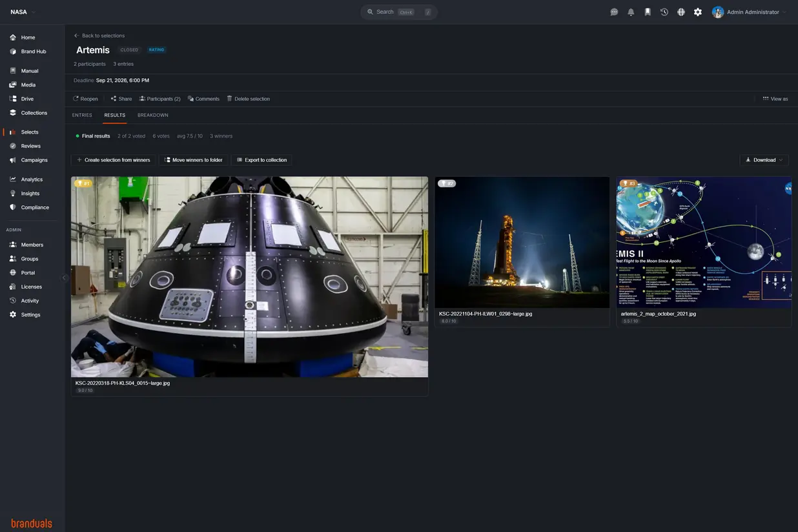Click Delete selection

(x=248, y=99)
